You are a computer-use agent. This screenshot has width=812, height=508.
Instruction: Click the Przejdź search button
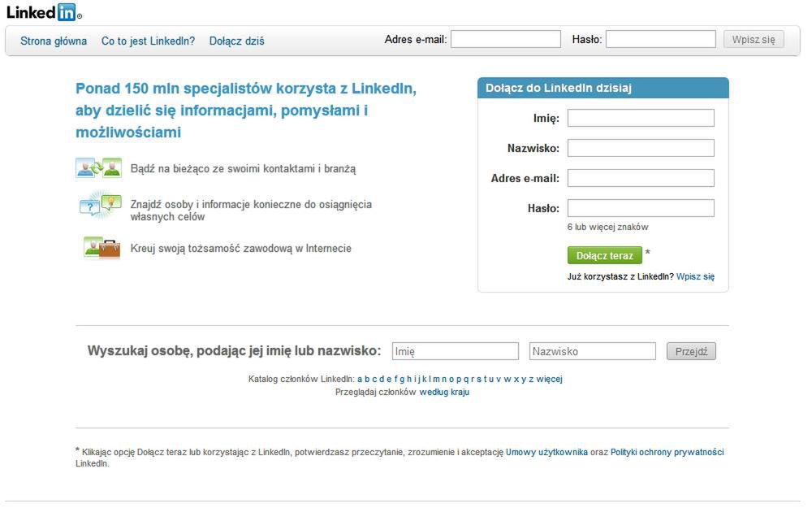[691, 351]
